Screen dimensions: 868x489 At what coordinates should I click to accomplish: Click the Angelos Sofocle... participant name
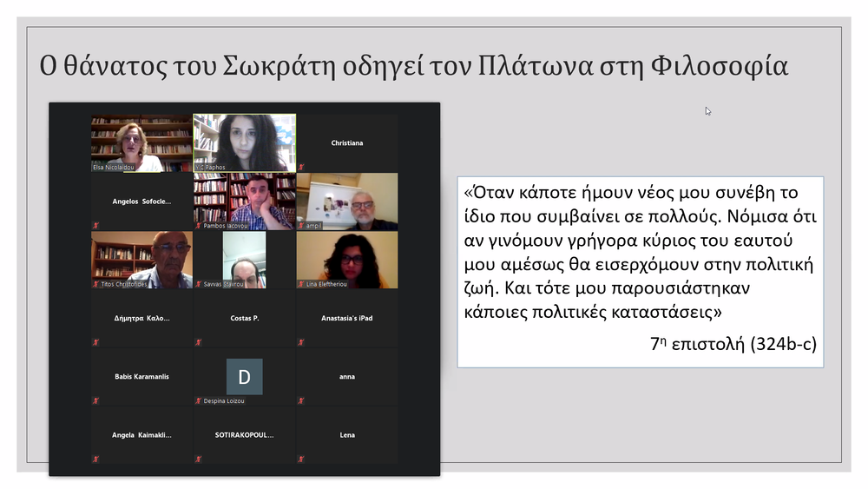pyautogui.click(x=141, y=202)
